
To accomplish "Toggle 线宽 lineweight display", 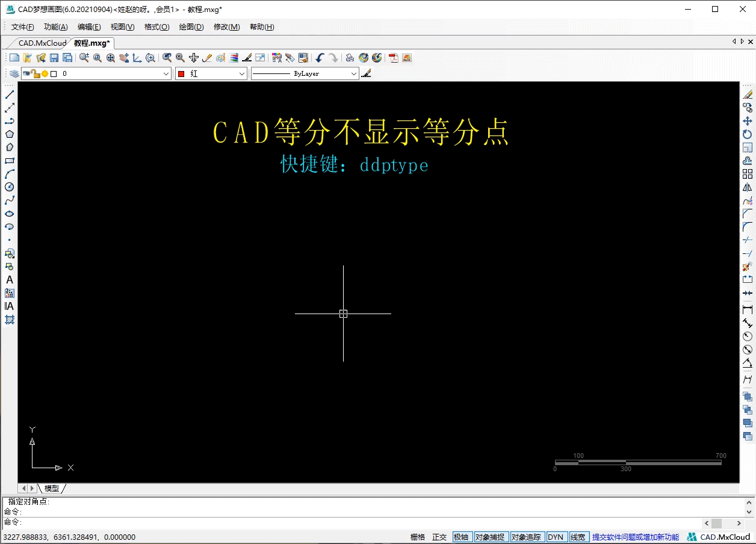I will [578, 536].
